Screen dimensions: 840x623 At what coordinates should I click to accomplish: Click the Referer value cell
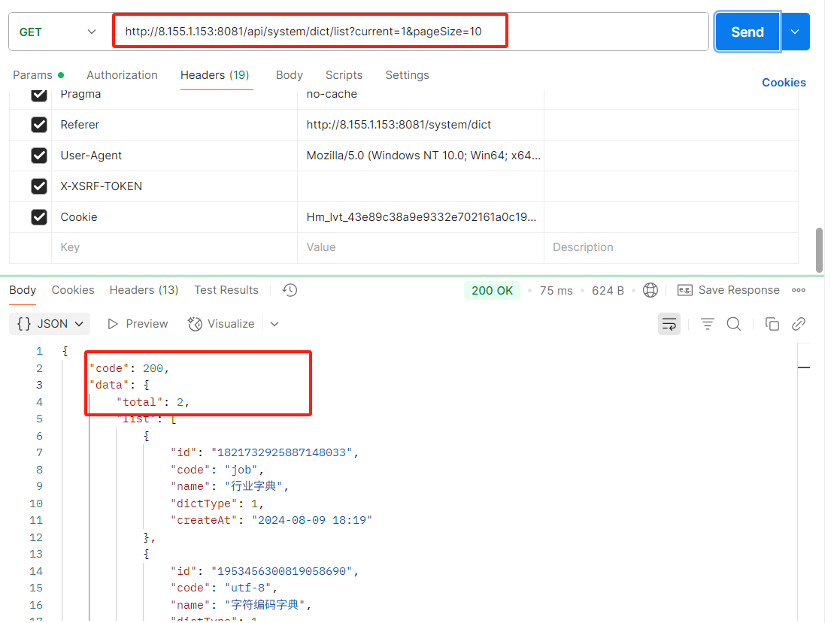tap(420, 125)
